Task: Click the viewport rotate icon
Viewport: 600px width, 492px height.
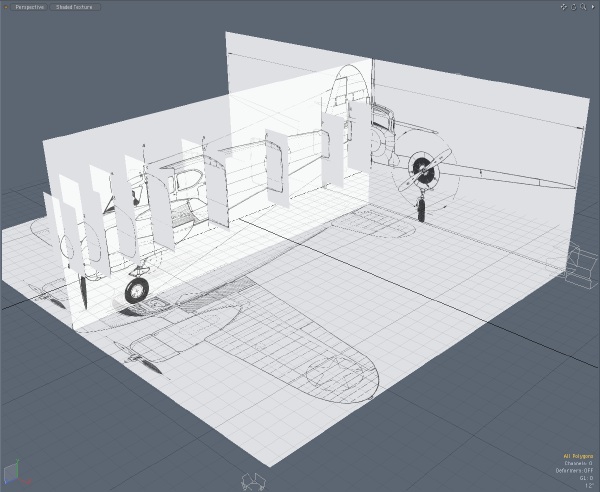Action: pyautogui.click(x=573, y=6)
